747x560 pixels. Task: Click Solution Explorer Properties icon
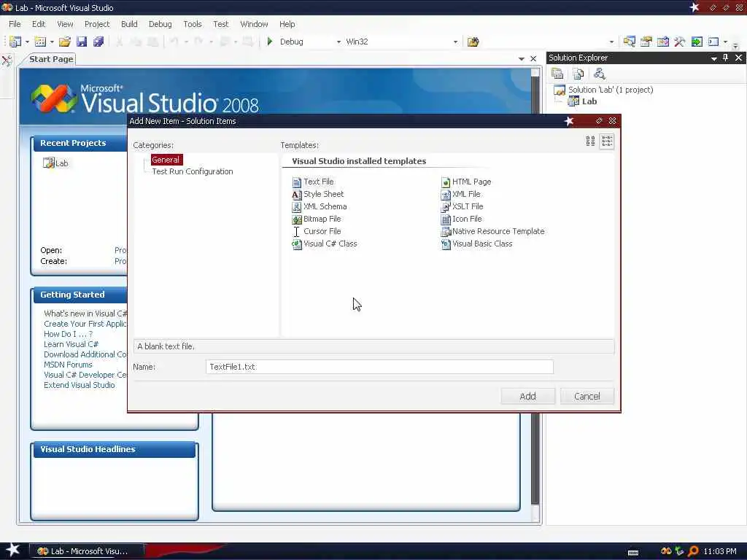coord(557,74)
